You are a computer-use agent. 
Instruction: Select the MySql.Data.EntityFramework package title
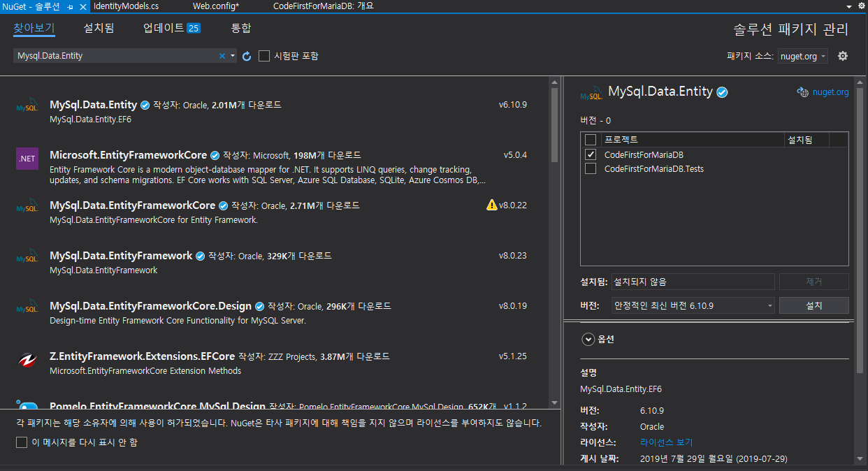pyautogui.click(x=121, y=256)
